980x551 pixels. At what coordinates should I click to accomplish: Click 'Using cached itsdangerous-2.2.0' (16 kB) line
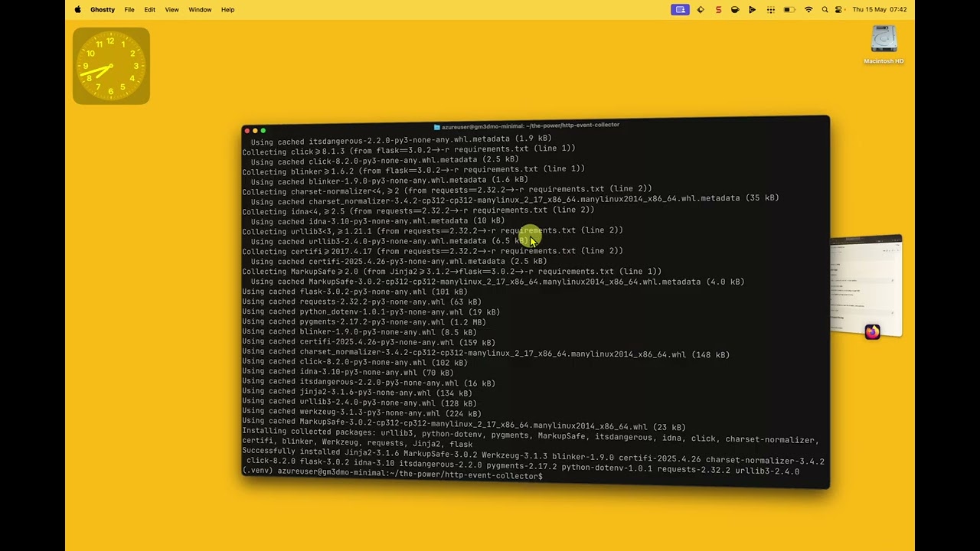tap(368, 383)
